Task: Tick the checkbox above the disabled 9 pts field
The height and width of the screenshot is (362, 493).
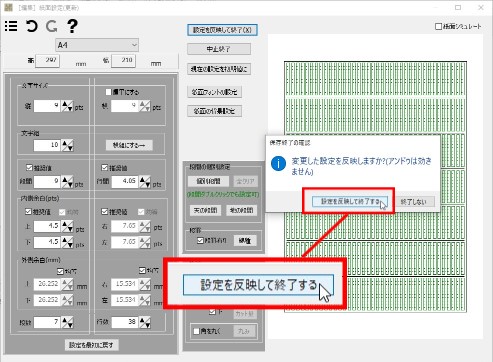Action: point(108,92)
